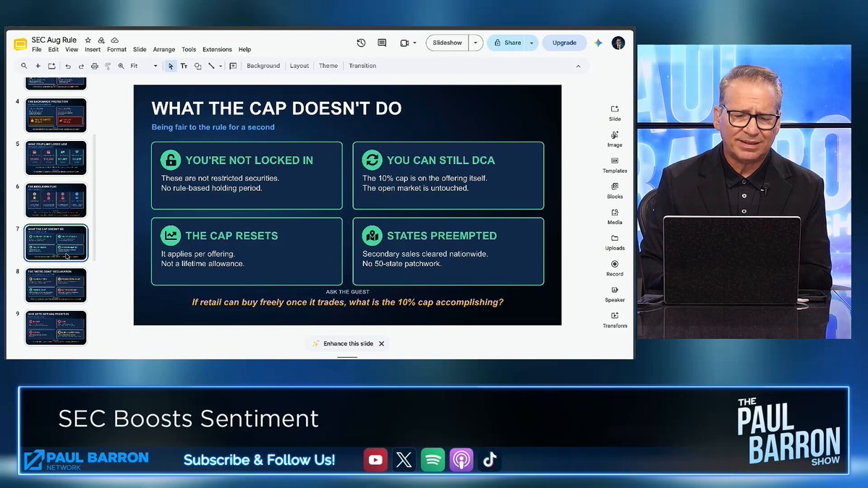Click the undo arrow in toolbar
868x488 pixels.
pos(68,66)
